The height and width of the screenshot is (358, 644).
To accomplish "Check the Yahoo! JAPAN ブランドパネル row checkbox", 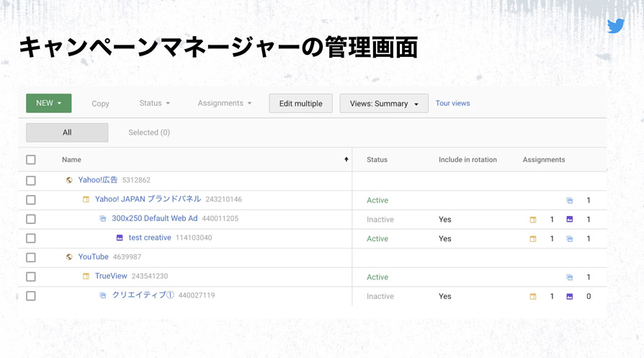I will pyautogui.click(x=31, y=200).
